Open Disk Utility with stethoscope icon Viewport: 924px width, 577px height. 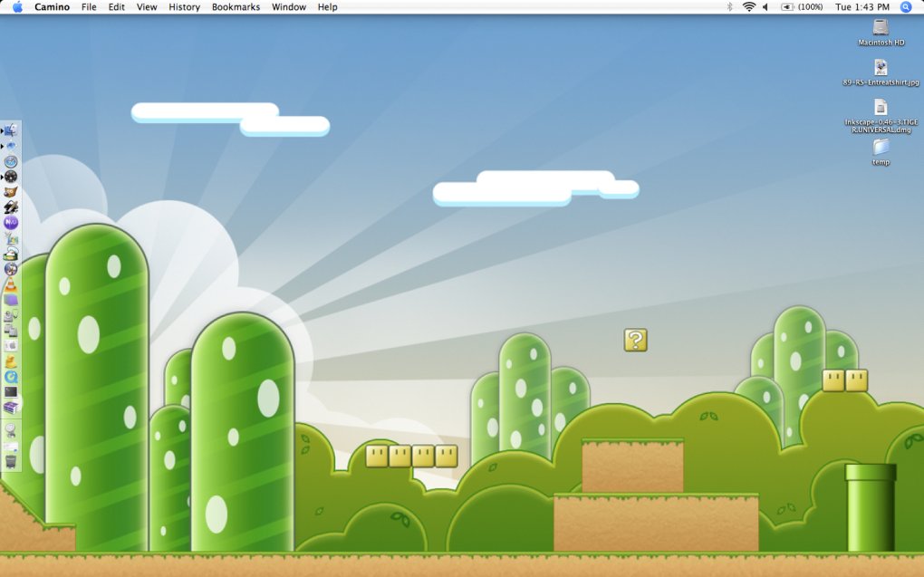(11, 316)
